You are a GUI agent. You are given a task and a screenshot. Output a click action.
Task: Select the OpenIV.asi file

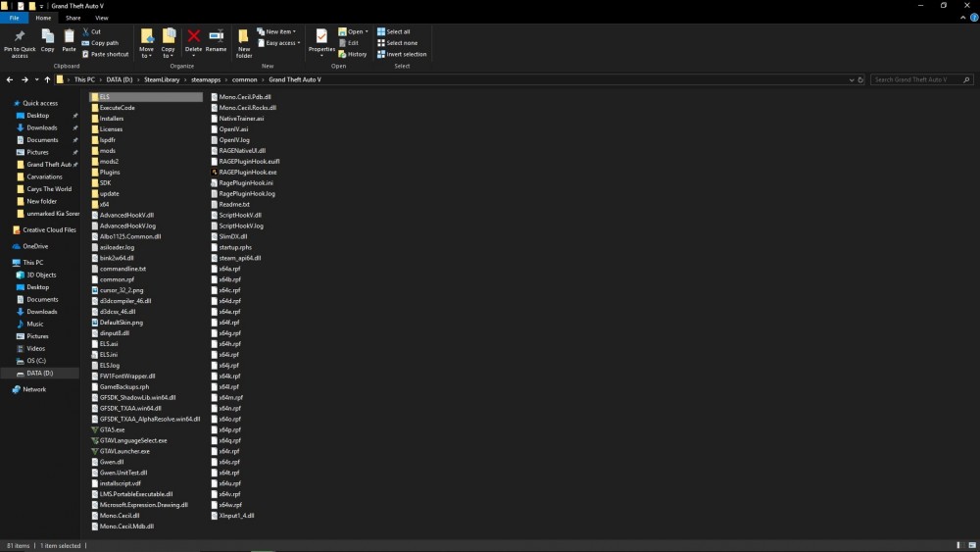pos(229,129)
